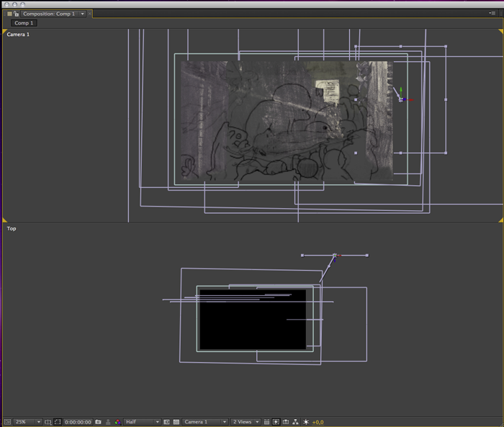504x427 pixels.
Task: Open the Camera 1 3D view dropdown
Action: click(x=205, y=422)
